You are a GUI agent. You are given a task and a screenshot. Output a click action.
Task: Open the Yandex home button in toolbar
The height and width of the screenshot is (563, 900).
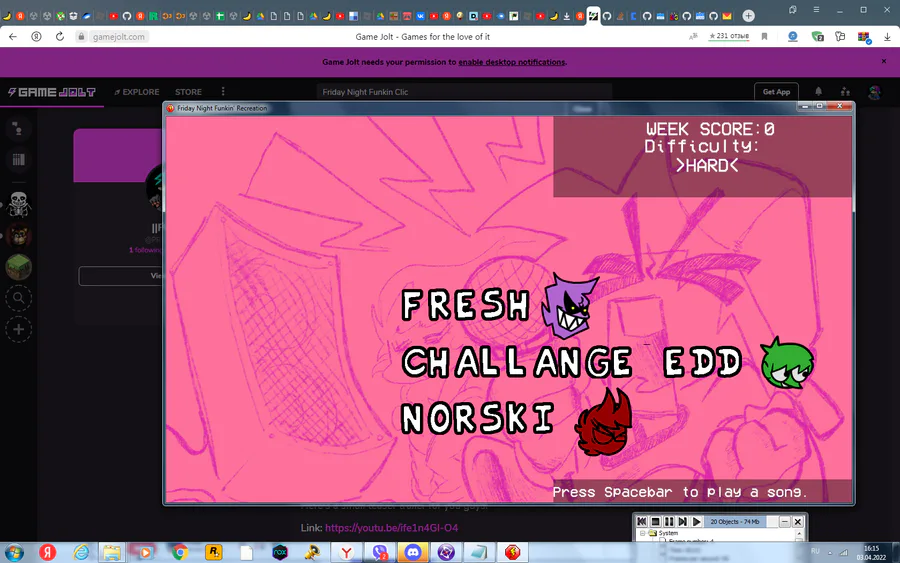coord(36,36)
